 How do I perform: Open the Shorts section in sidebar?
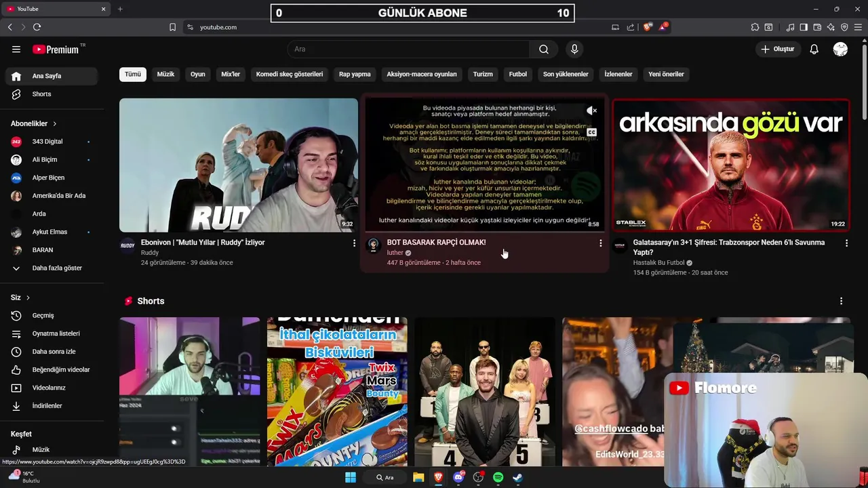tap(51, 94)
